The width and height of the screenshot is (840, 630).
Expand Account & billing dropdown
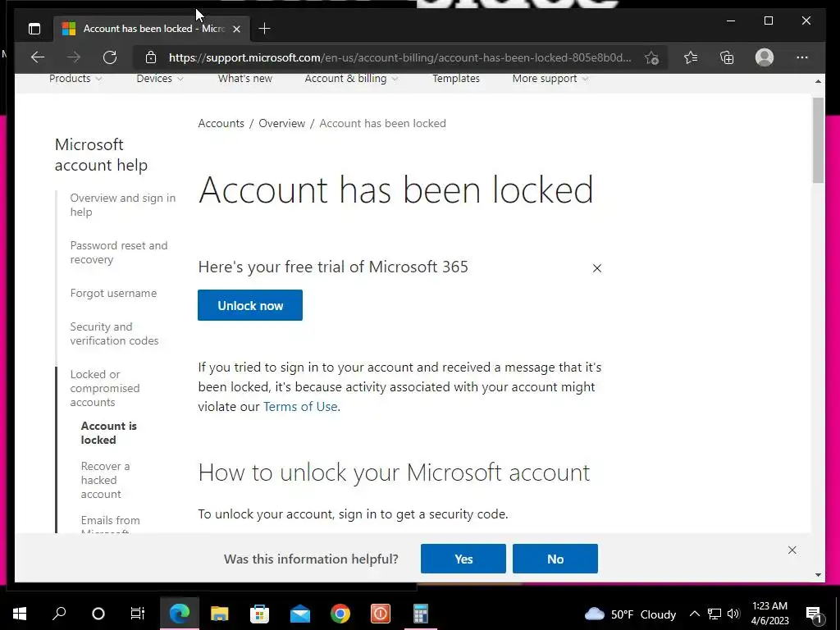click(x=351, y=78)
